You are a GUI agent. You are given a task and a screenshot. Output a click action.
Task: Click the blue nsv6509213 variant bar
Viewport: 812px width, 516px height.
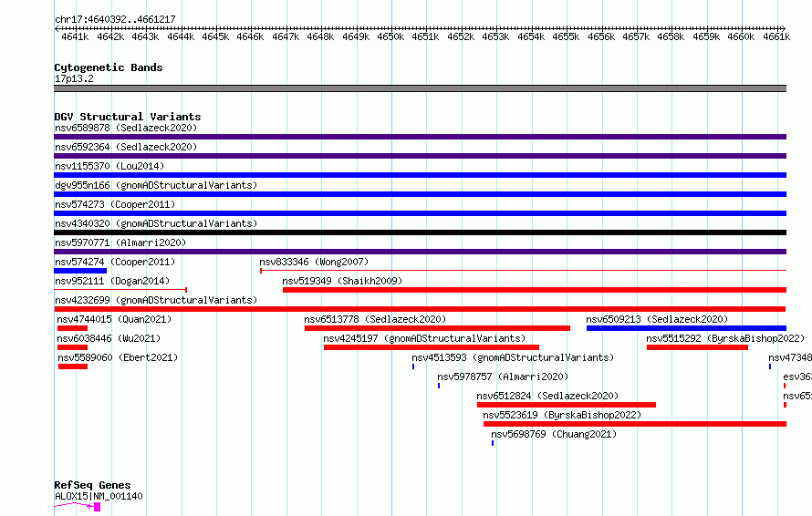tap(687, 328)
